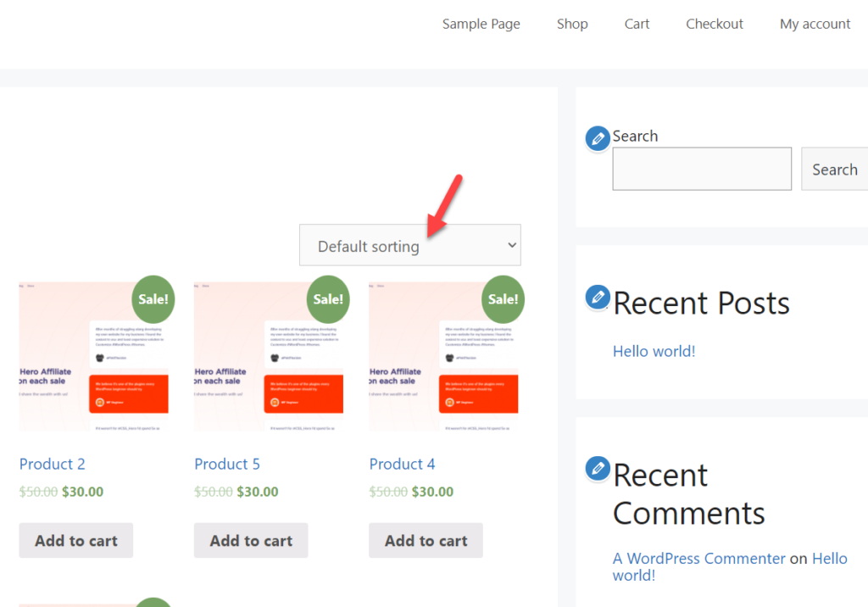Open Cart from the navigation menu

tap(637, 24)
